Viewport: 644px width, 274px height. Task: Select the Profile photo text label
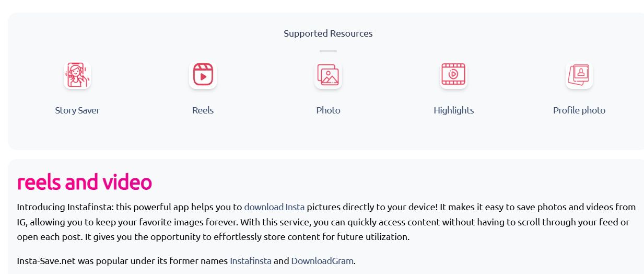(579, 110)
